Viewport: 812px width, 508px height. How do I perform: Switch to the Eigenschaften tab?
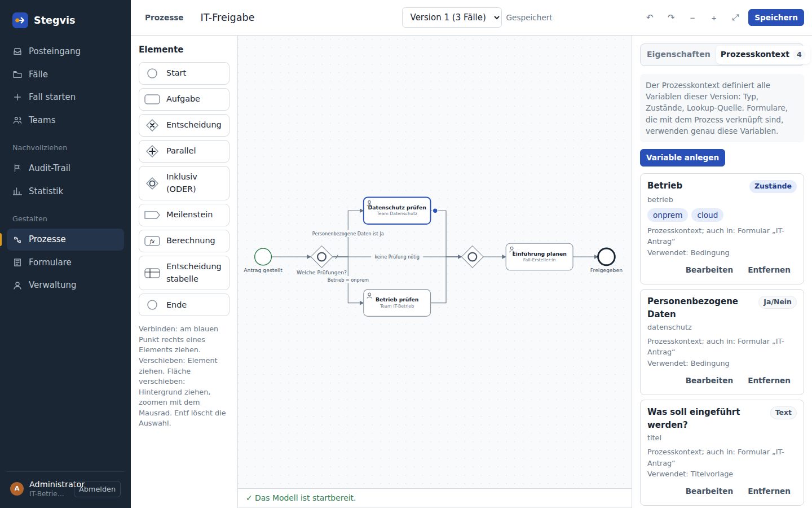pyautogui.click(x=678, y=54)
